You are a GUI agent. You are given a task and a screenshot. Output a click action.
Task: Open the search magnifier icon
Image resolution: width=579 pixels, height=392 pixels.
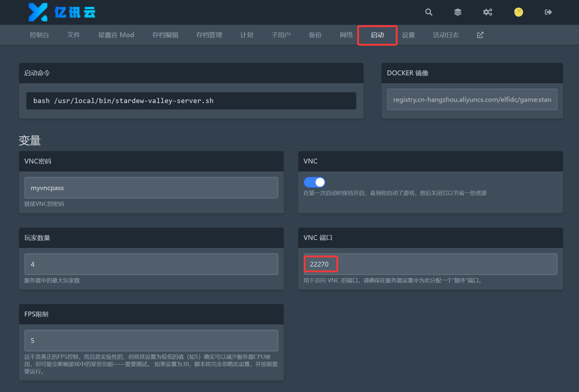click(x=429, y=12)
